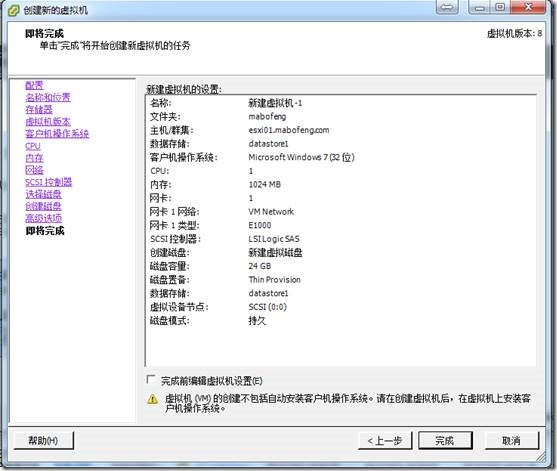
Task: Go to the 配置 wizard step
Action: click(x=34, y=85)
